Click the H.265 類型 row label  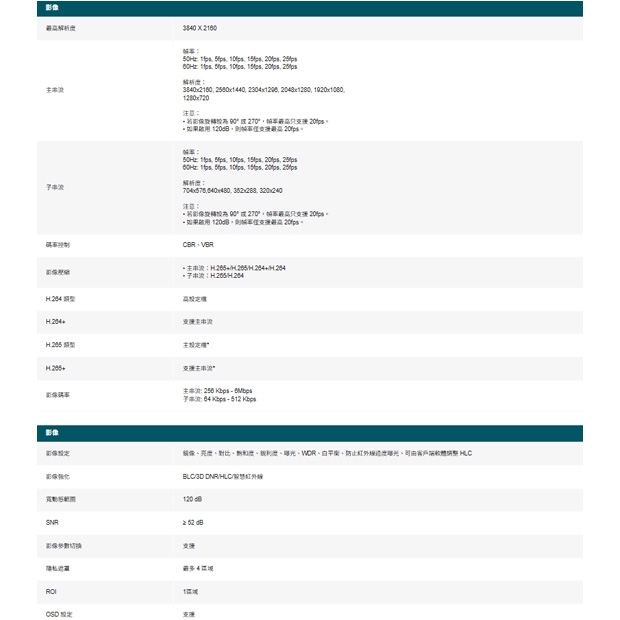coord(60,345)
